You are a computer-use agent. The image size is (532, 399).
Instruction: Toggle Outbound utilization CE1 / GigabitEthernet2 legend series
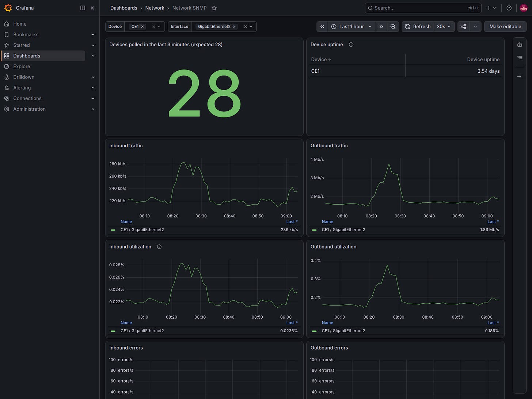pyautogui.click(x=343, y=331)
